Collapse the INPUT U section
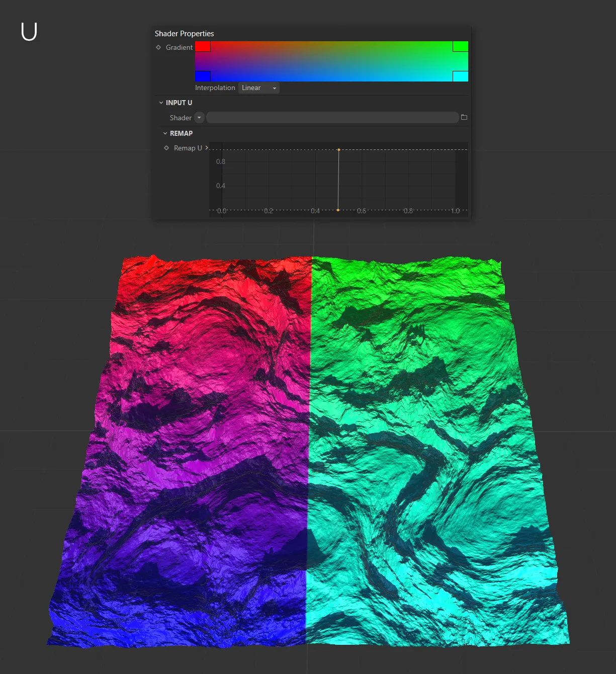The image size is (616, 674). point(161,103)
